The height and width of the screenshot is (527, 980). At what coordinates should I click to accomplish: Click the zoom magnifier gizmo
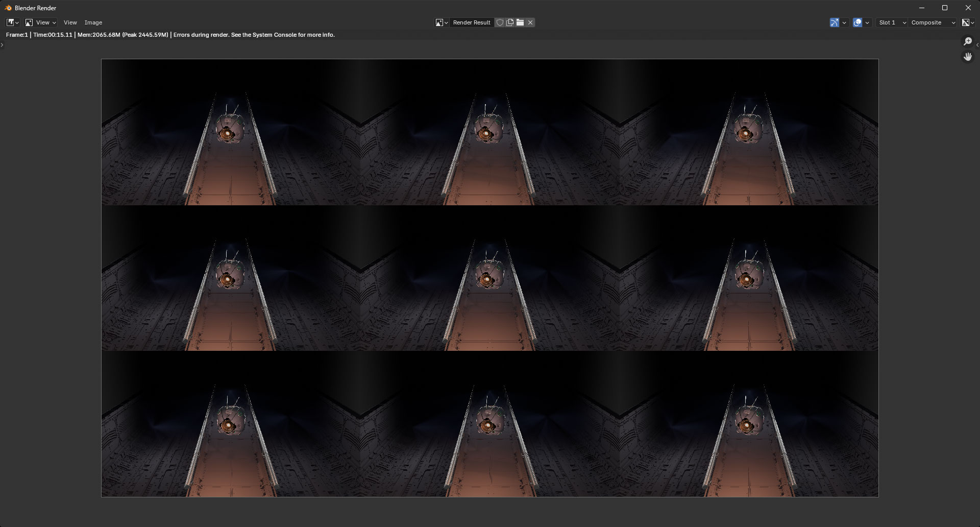[x=968, y=41]
